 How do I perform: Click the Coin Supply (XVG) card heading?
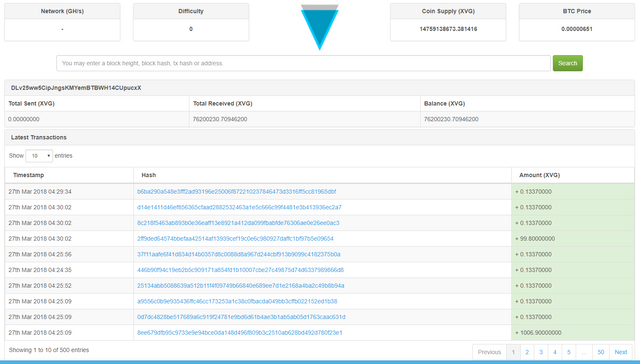pos(448,11)
